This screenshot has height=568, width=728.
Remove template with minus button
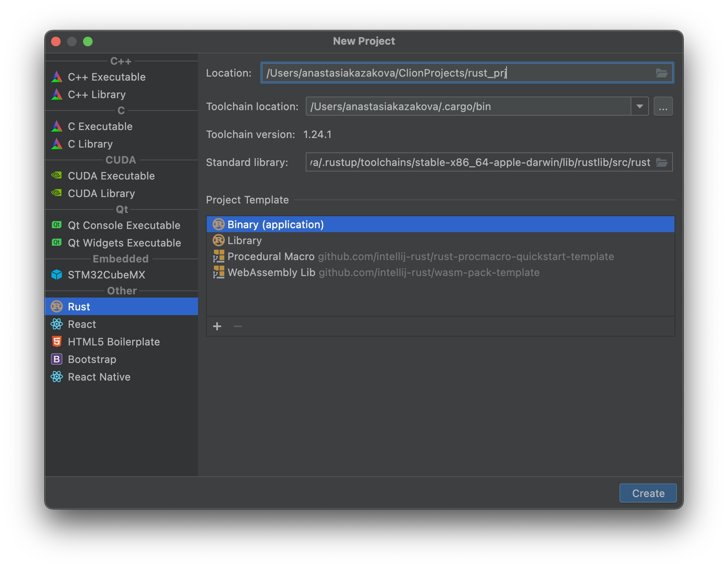238,327
